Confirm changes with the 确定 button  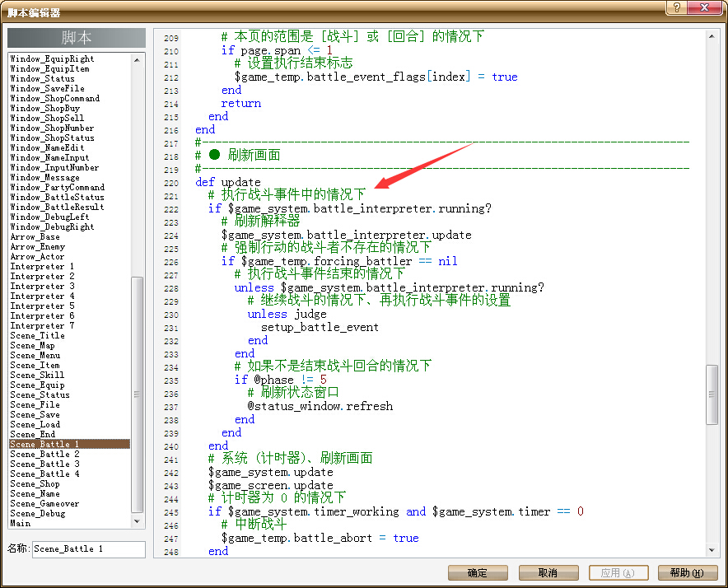(478, 572)
